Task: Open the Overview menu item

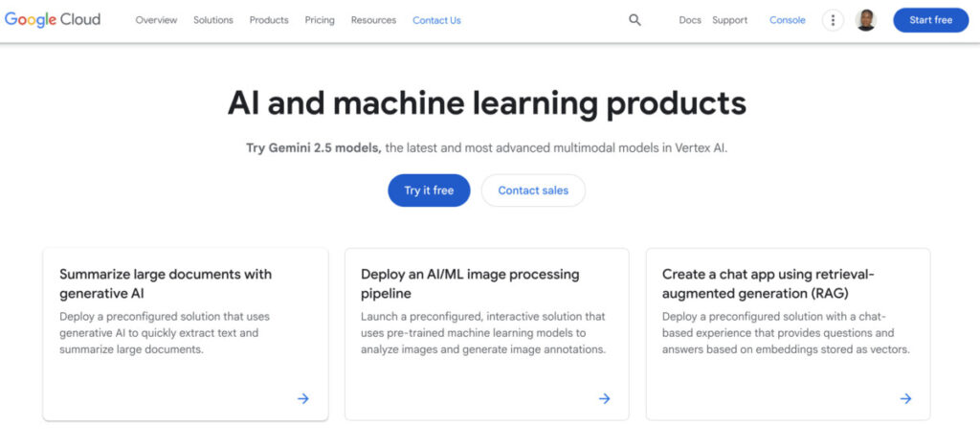Action: [156, 20]
